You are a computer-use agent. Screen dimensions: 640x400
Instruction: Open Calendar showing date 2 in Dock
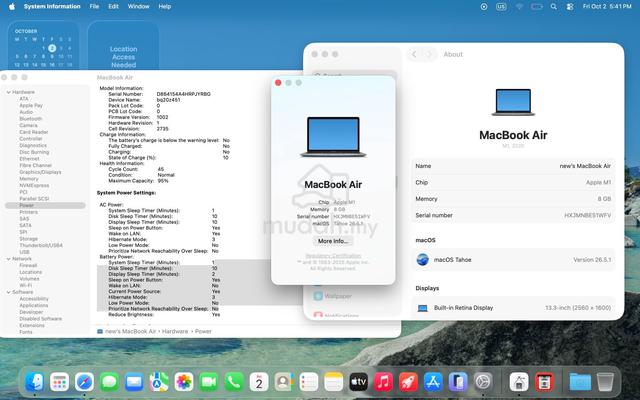pos(259,382)
